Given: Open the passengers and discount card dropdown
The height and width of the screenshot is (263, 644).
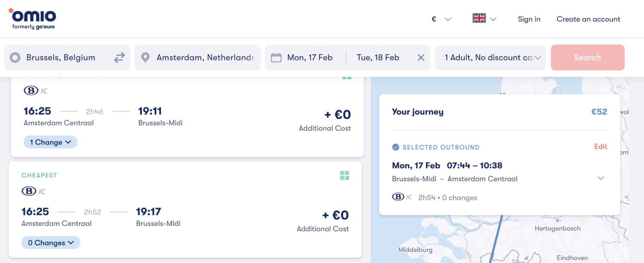Looking at the screenshot, I should [x=491, y=58].
